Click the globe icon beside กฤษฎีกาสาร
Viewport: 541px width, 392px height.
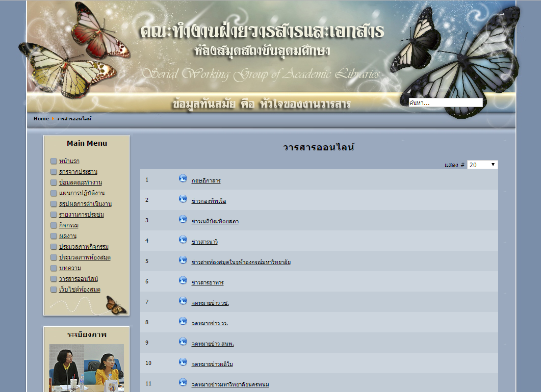tap(183, 179)
